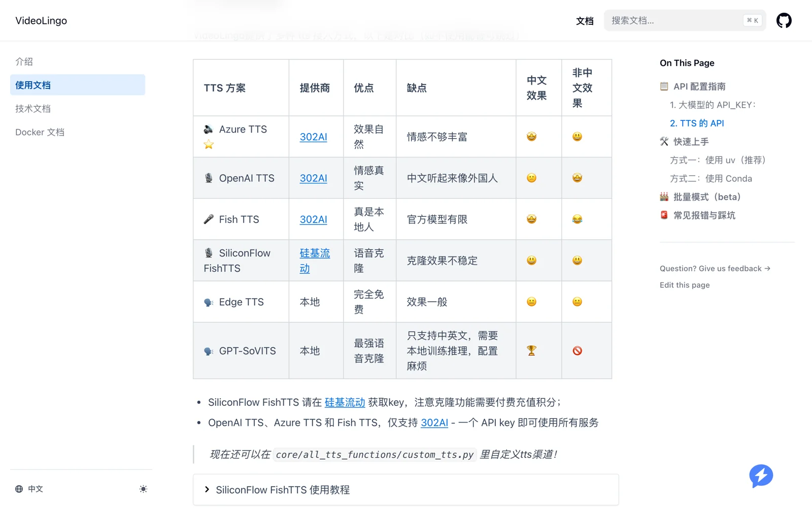
Task: Open the language selector showing 中文
Action: point(29,489)
